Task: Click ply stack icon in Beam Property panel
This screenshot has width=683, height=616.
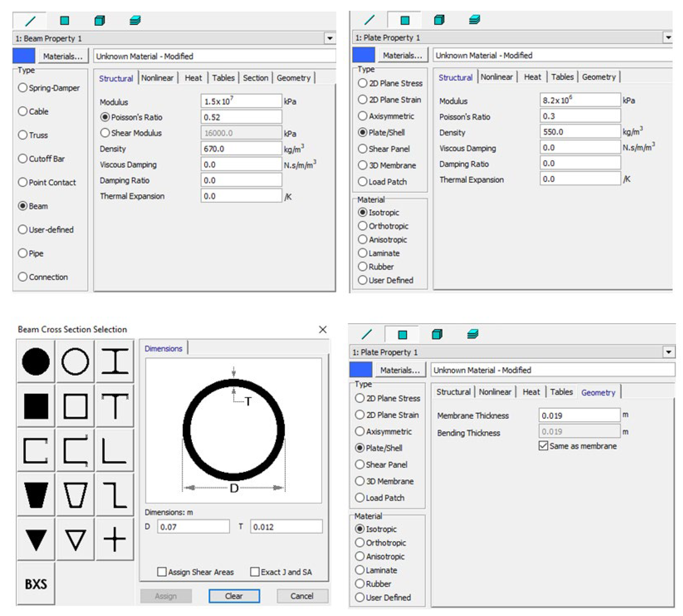Action: (x=135, y=21)
